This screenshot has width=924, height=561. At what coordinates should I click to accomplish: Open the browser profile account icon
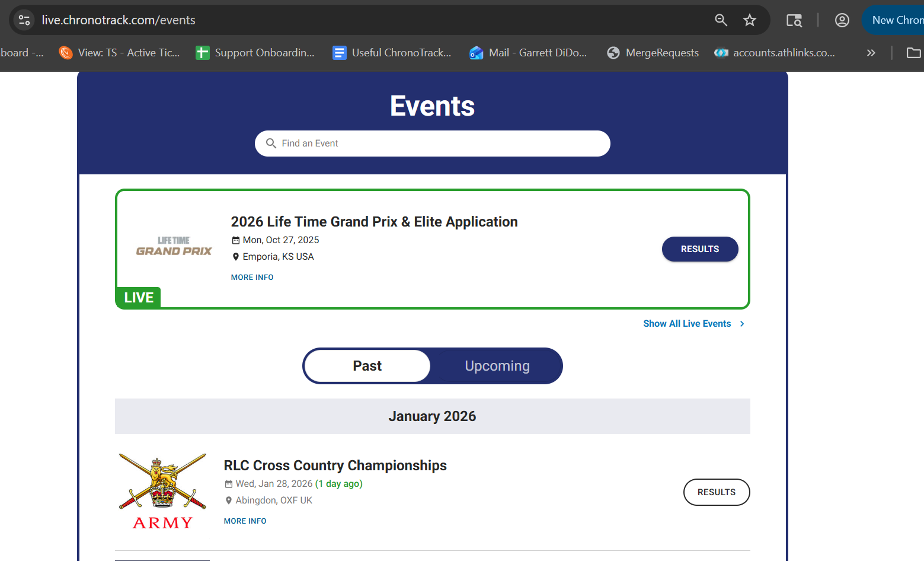click(842, 20)
